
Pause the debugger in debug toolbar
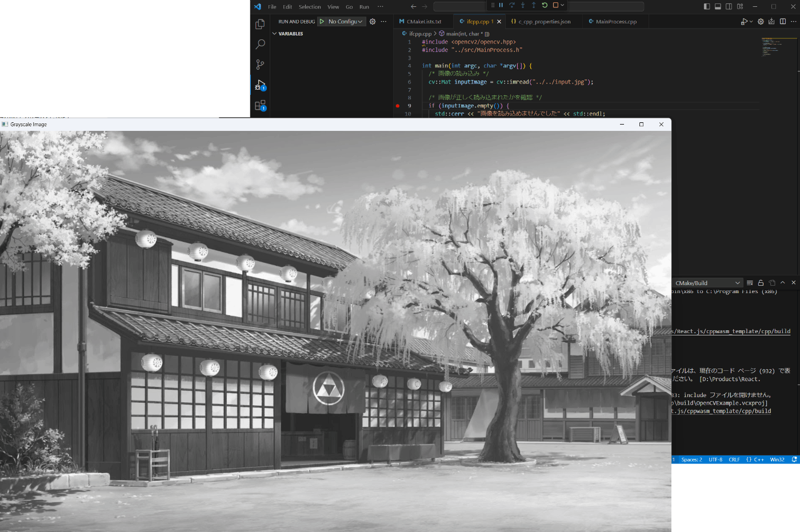pos(501,5)
